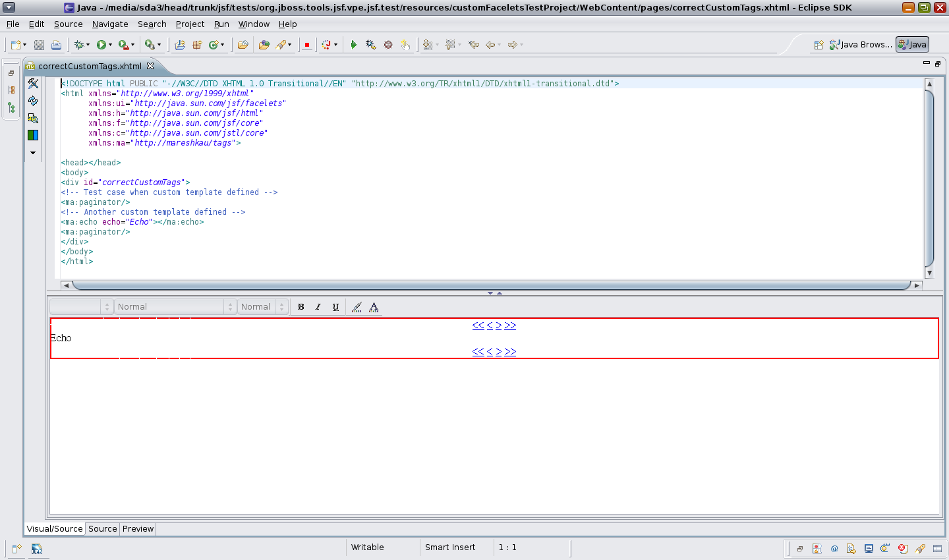Expand the black arrow menu under the sidebar icons
The width and height of the screenshot is (949, 560).
click(33, 153)
